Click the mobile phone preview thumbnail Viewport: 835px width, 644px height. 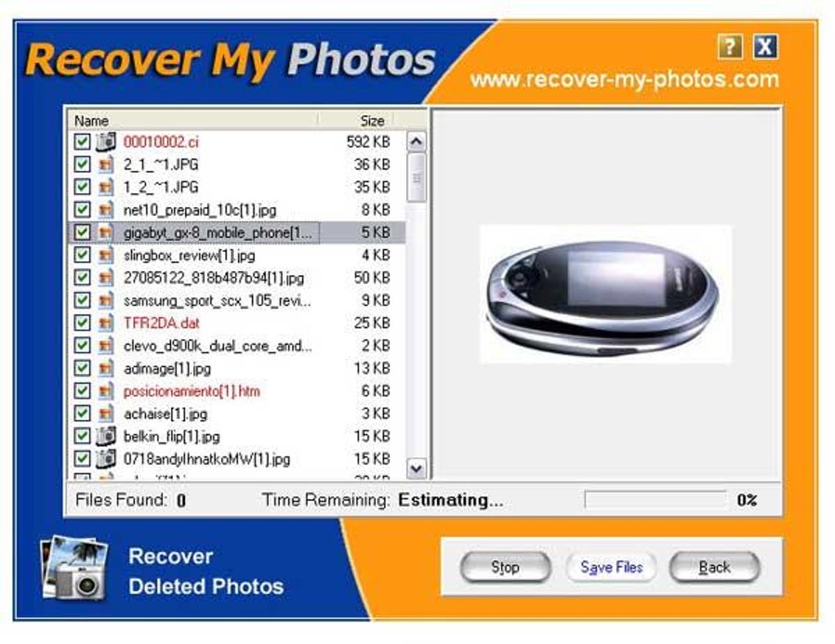606,295
